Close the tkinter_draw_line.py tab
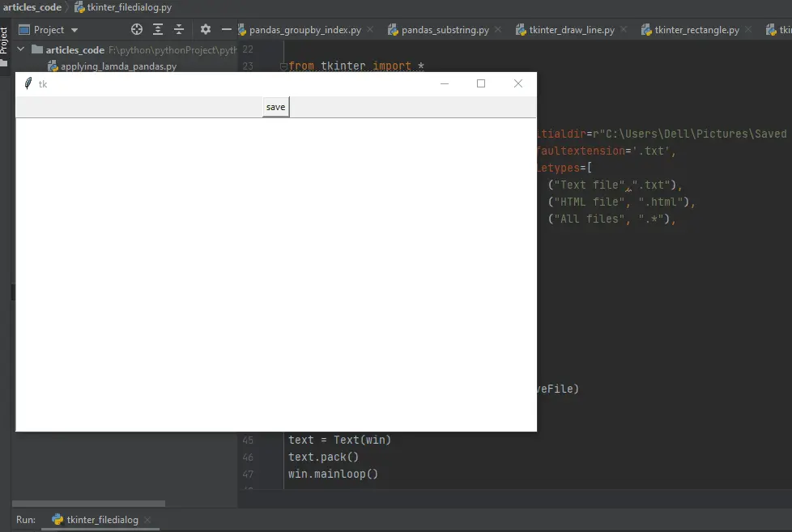This screenshot has width=792, height=532. point(624,29)
